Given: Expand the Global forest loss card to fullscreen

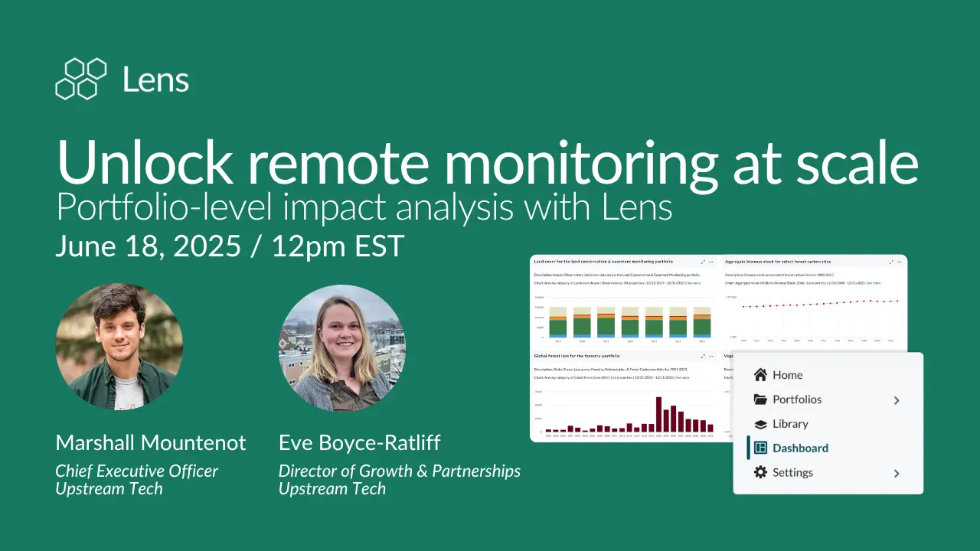Looking at the screenshot, I should coord(703,356).
